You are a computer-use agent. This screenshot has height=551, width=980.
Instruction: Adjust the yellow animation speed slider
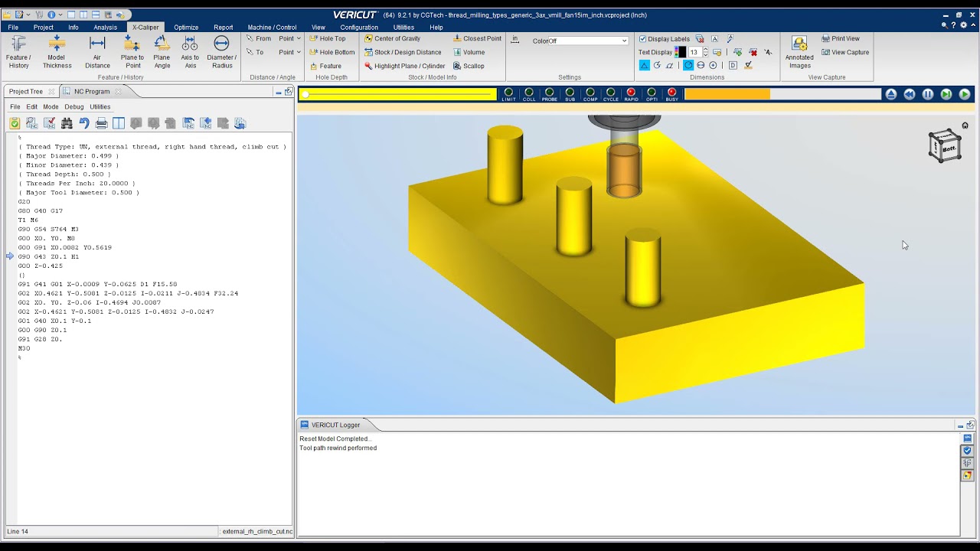tap(398, 94)
